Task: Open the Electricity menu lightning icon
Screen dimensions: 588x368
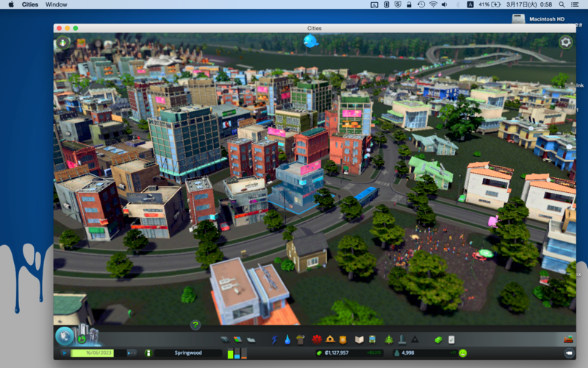Action: (274, 340)
